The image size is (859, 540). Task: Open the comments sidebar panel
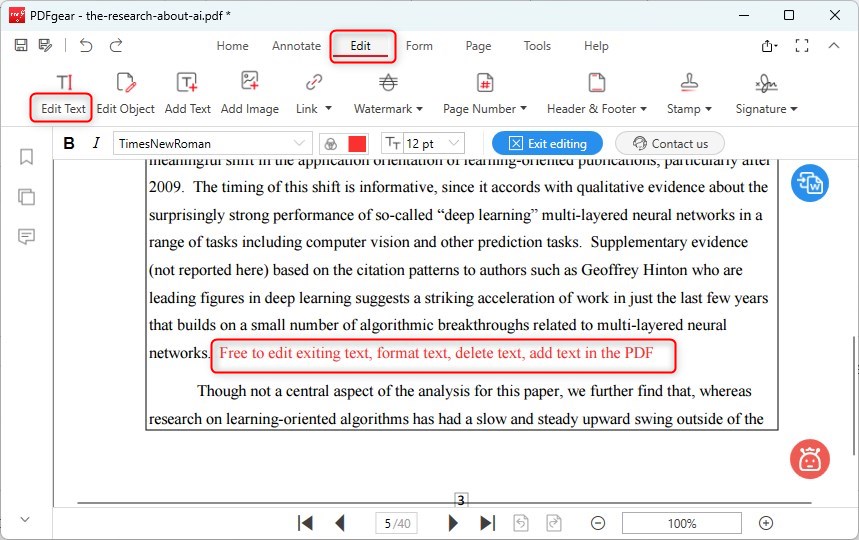click(x=26, y=237)
